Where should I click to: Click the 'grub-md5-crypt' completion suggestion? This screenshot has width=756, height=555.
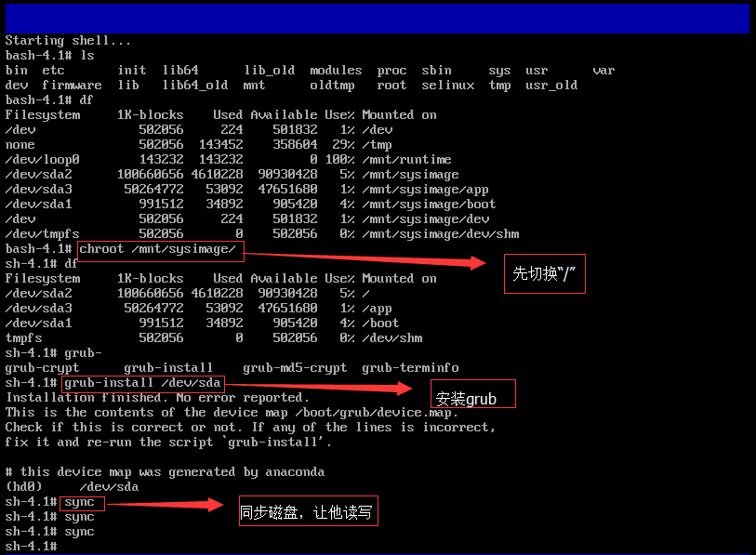click(295, 368)
